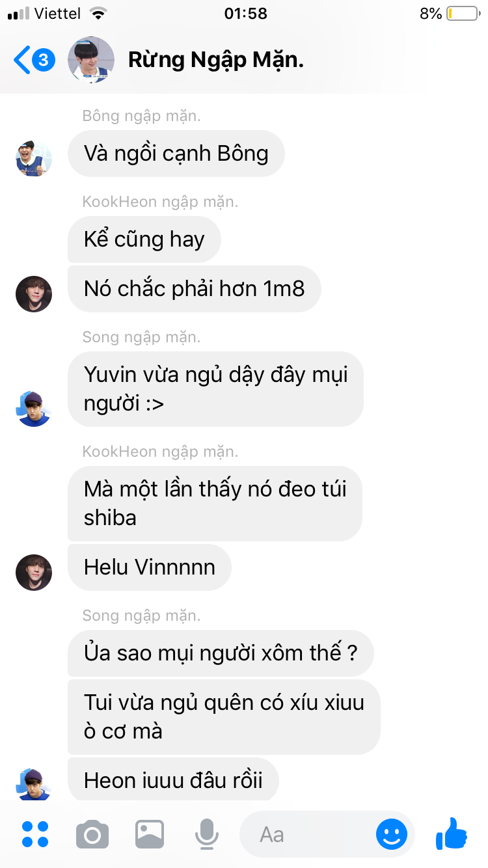Tap the microphone voice message icon

tap(207, 834)
